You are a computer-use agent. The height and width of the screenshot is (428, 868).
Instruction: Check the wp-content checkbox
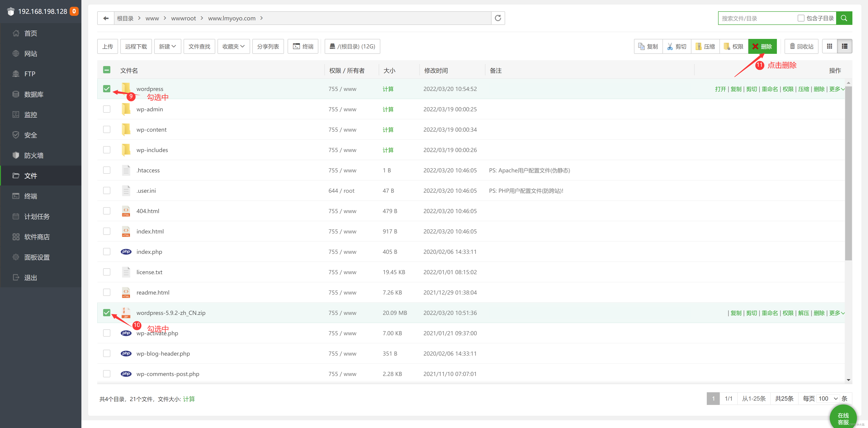coord(106,129)
